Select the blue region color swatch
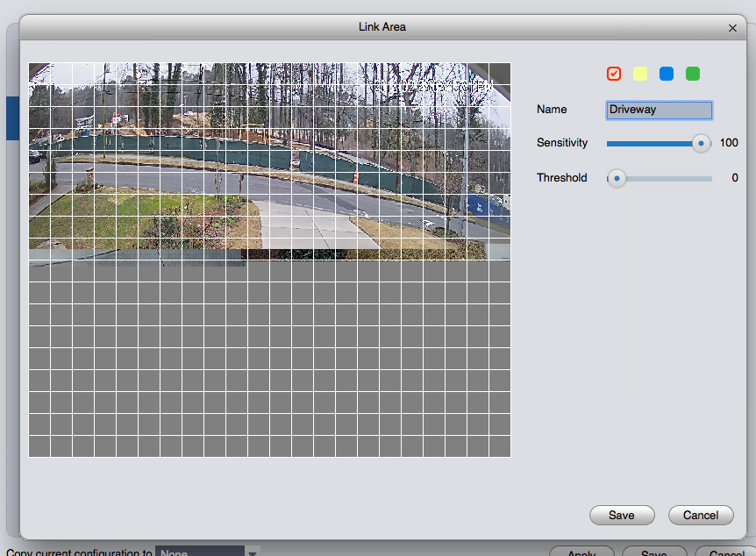This screenshot has height=556, width=756. pyautogui.click(x=667, y=74)
